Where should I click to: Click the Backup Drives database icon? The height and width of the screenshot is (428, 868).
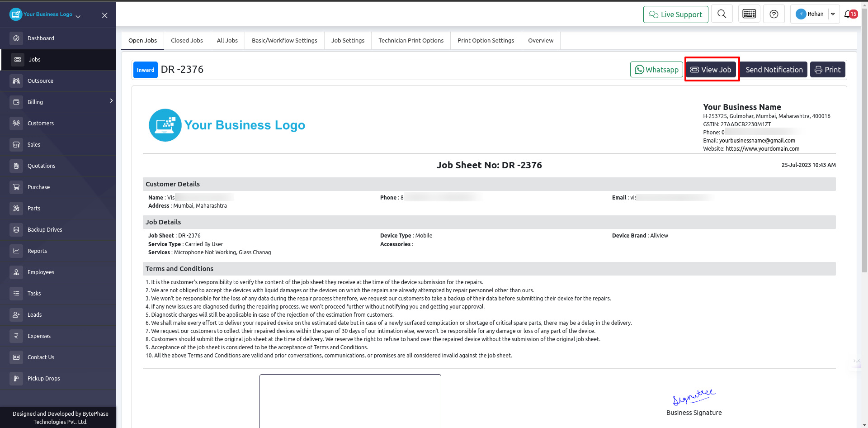click(16, 230)
